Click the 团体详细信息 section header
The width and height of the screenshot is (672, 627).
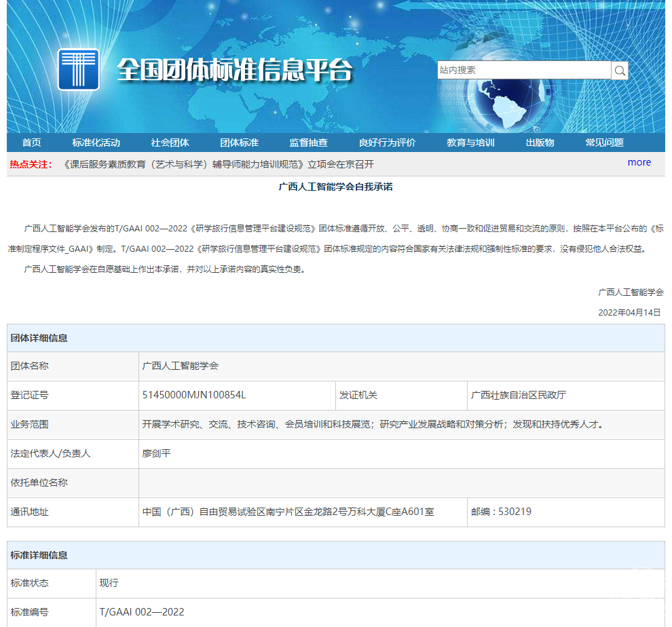click(335, 338)
